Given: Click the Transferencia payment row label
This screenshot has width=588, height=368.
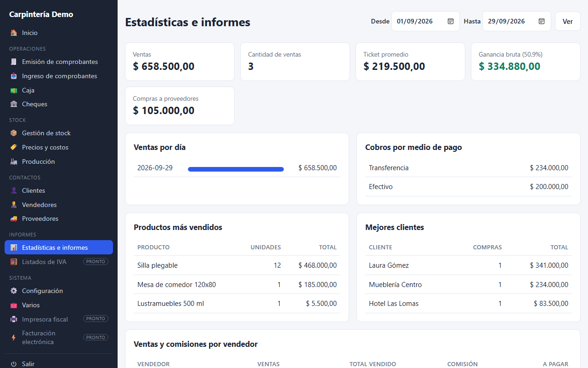Looking at the screenshot, I should pyautogui.click(x=389, y=168).
